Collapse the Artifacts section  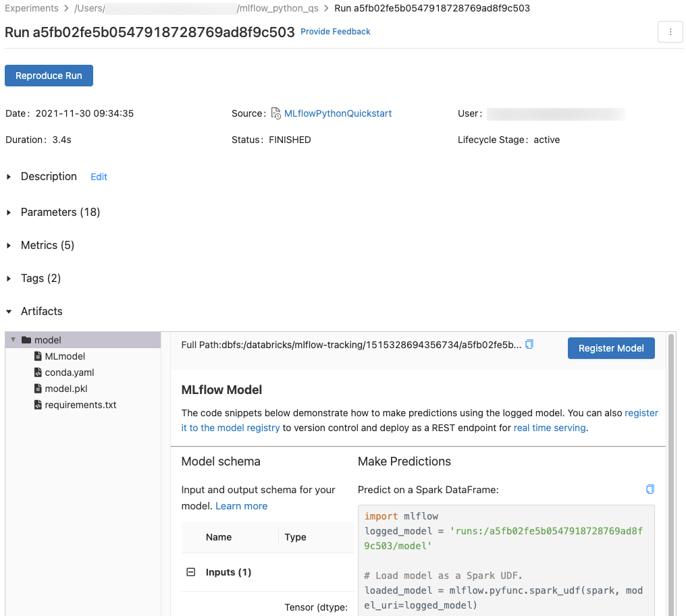click(9, 312)
